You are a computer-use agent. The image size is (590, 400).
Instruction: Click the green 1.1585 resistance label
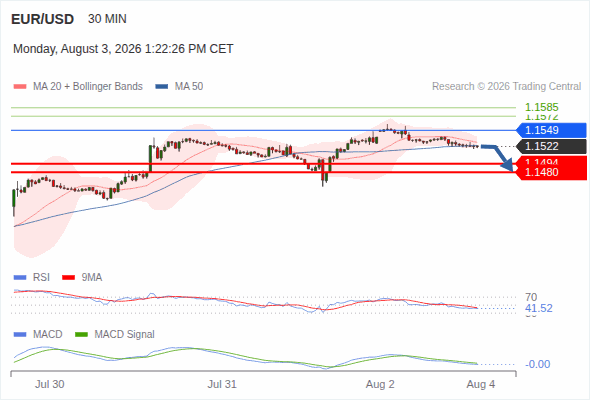coord(541,107)
